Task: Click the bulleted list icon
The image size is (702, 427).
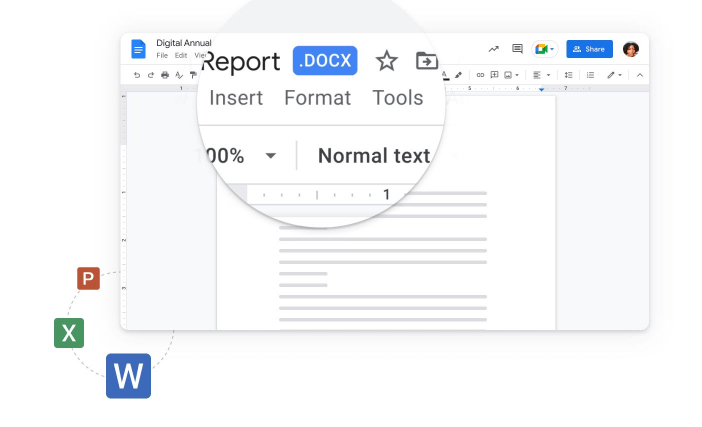Action: coord(591,75)
